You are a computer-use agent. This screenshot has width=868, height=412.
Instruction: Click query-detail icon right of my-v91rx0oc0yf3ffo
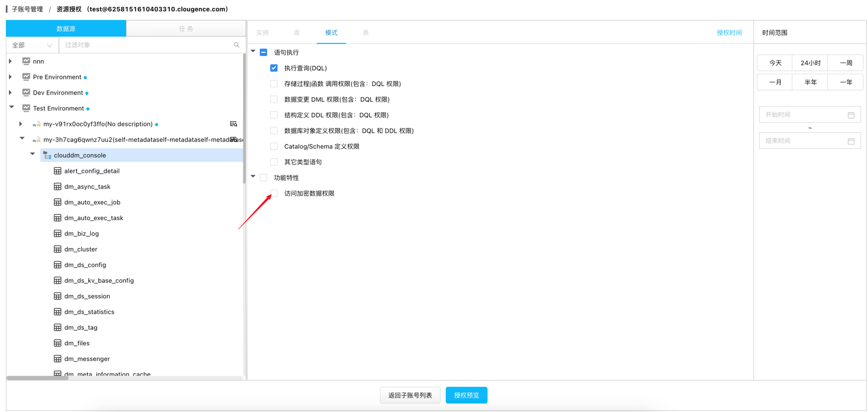pyautogui.click(x=234, y=124)
